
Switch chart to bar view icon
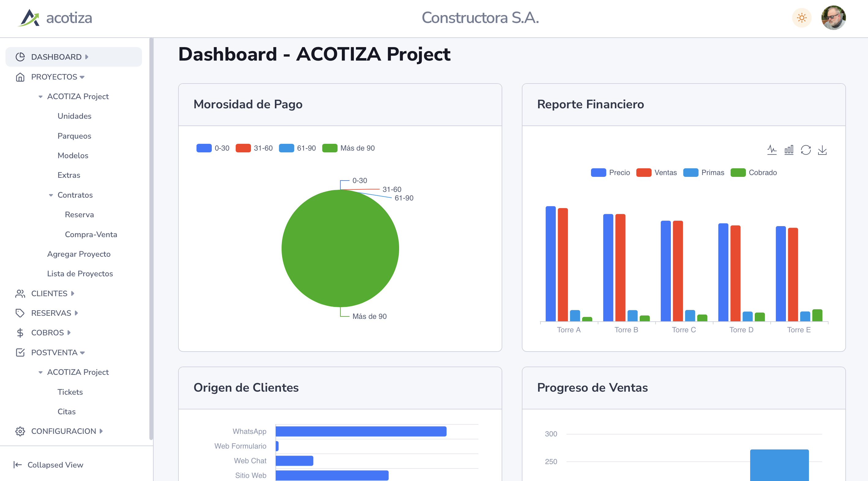788,150
